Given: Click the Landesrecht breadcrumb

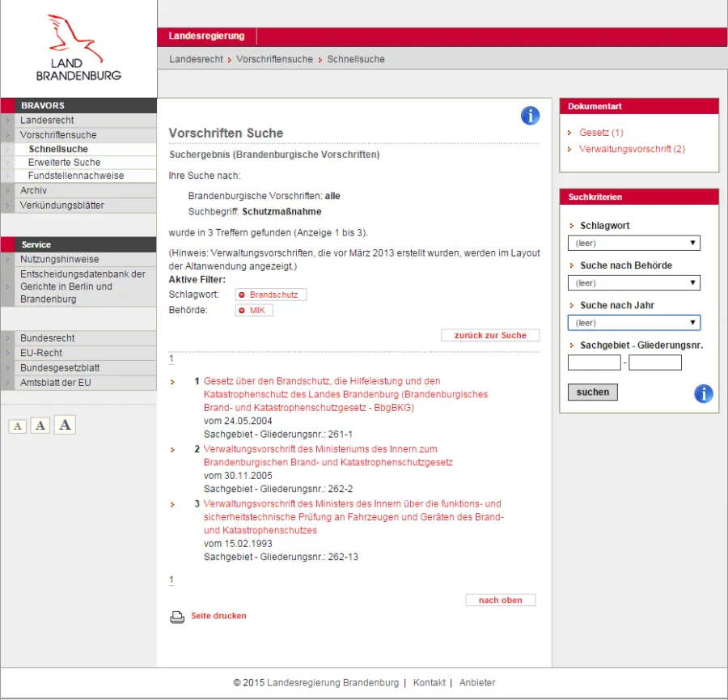Looking at the screenshot, I should coord(196,59).
